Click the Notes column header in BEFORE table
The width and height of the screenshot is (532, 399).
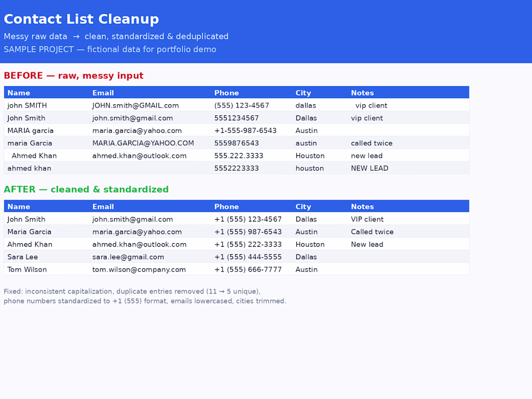pos(362,93)
